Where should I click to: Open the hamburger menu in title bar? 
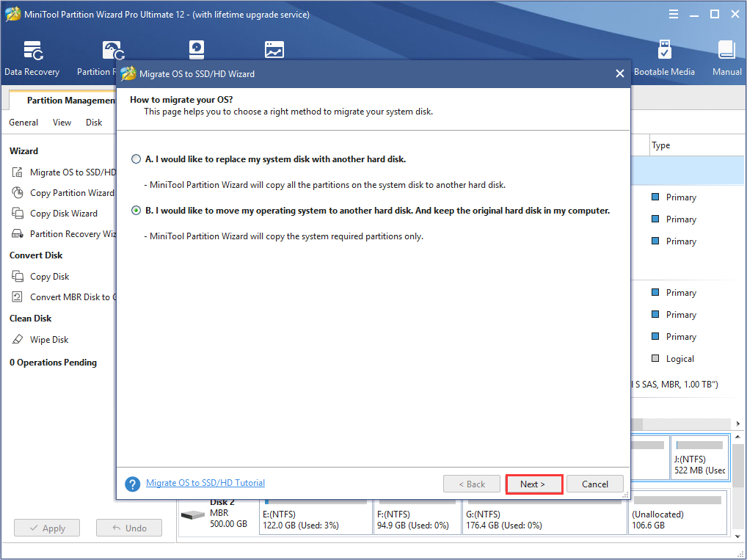[674, 15]
